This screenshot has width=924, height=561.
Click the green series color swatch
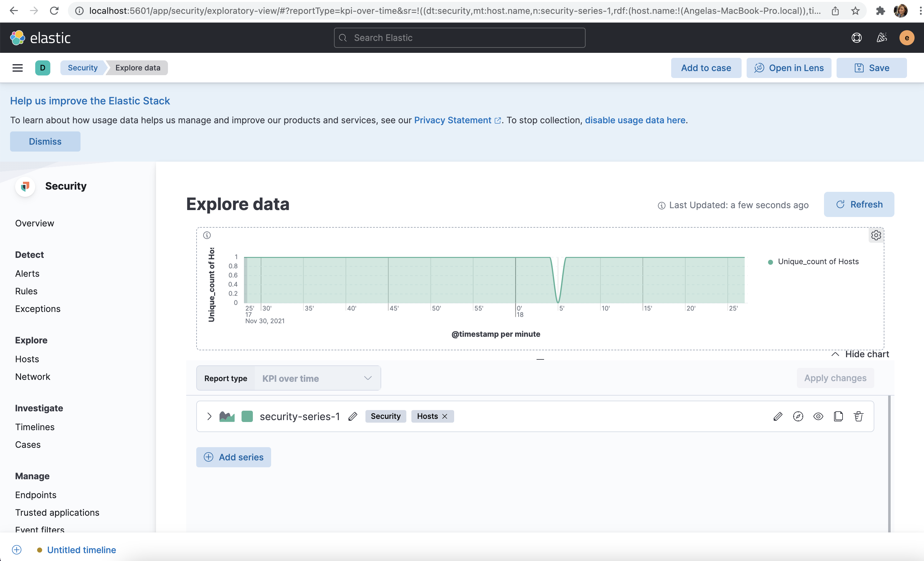click(247, 416)
